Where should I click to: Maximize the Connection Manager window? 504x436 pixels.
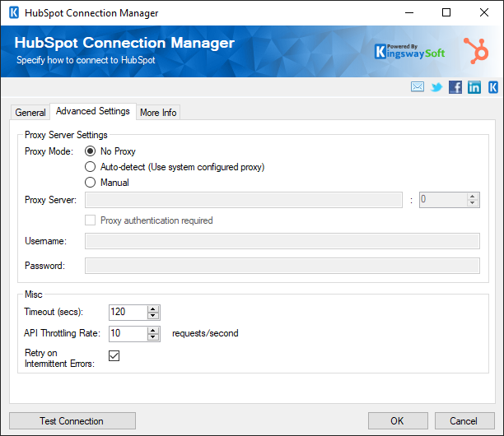[446, 13]
